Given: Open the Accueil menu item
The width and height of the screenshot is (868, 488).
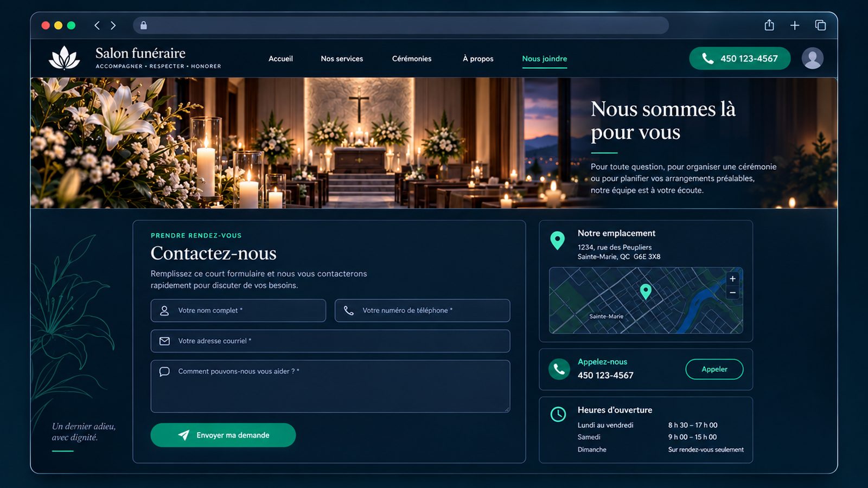Looking at the screenshot, I should tap(280, 59).
